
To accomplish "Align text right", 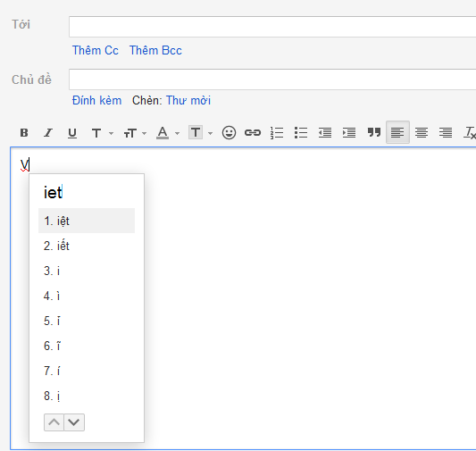I will pos(446,133).
